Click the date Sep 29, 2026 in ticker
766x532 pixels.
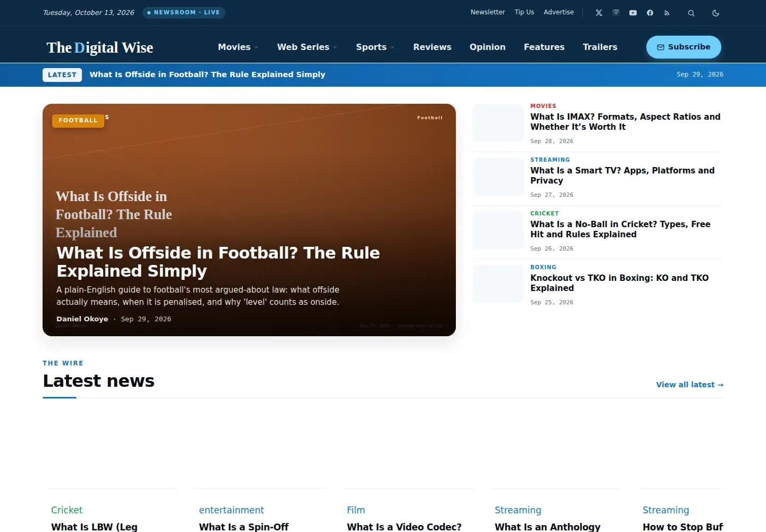700,74
